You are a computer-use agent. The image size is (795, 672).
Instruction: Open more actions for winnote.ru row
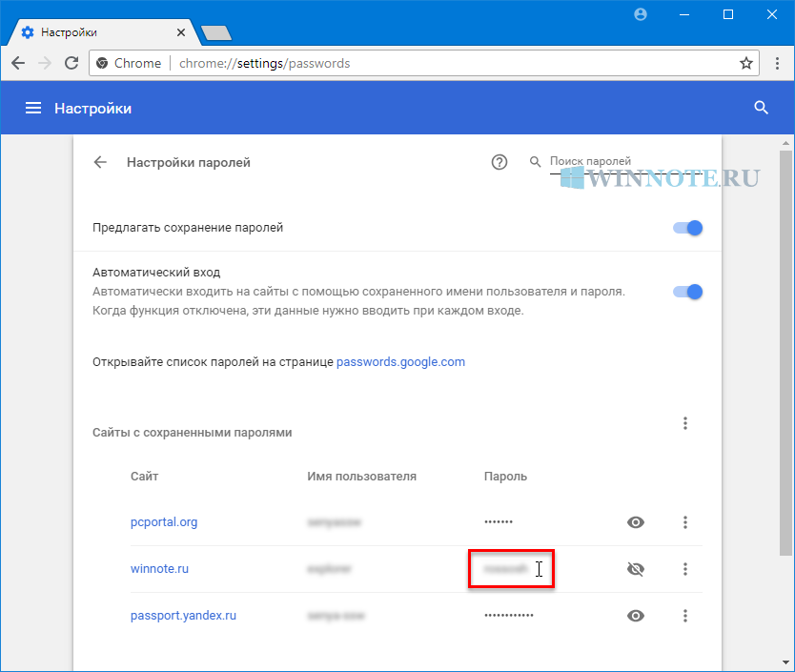pyautogui.click(x=685, y=569)
